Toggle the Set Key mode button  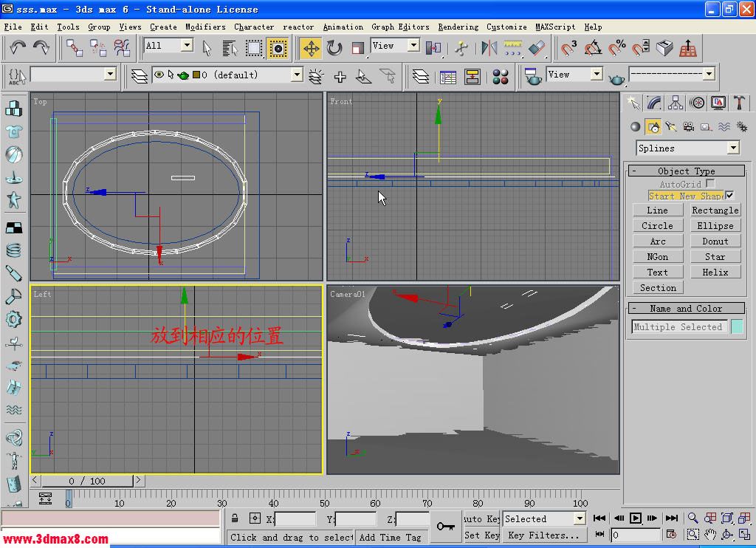481,535
